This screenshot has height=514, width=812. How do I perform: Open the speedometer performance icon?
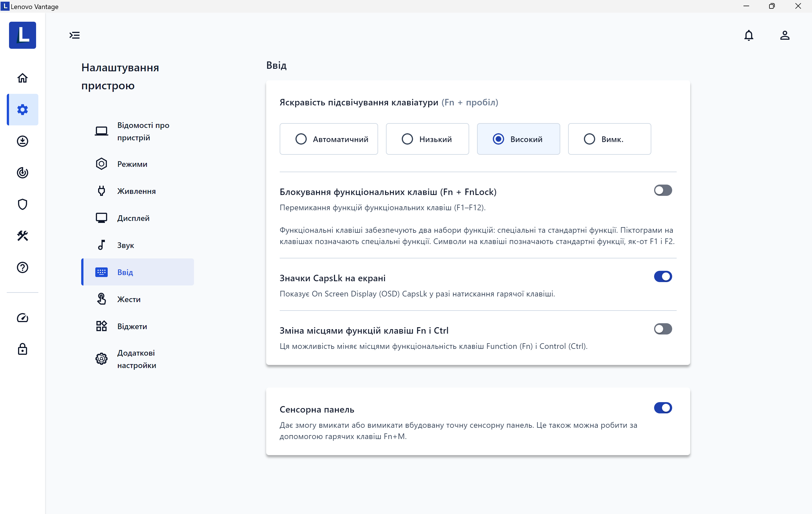22,318
